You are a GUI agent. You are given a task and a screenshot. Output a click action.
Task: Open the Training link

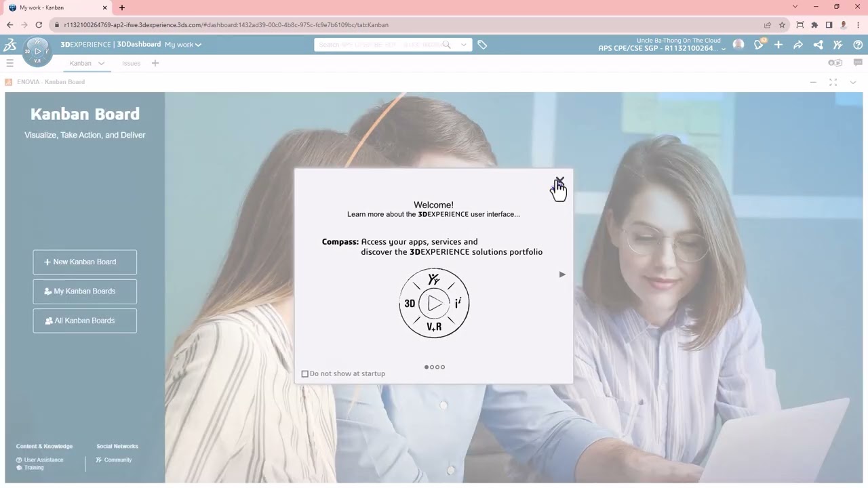[30, 468]
